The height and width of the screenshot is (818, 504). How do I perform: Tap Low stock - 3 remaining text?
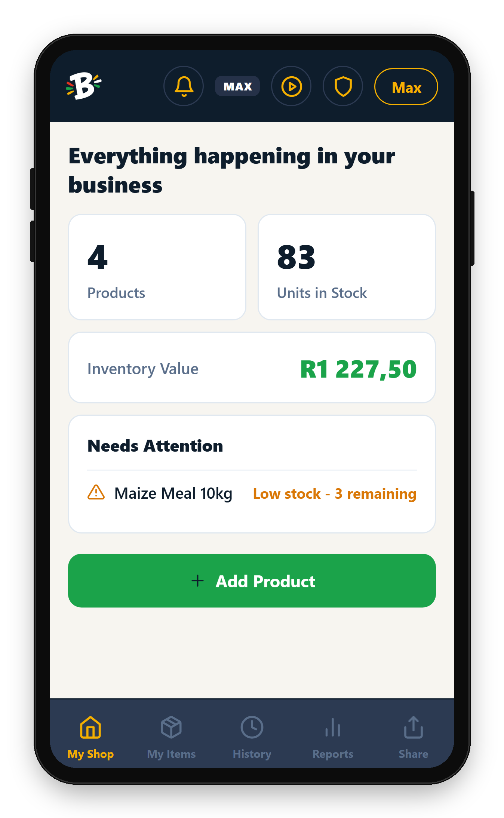[335, 494]
